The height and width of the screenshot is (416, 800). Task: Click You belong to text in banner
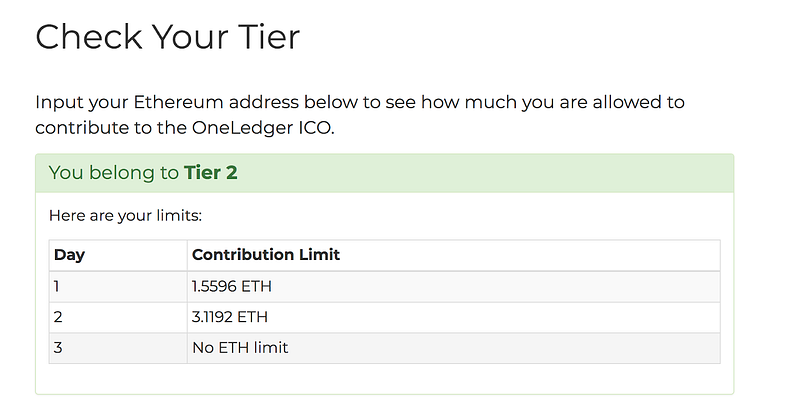point(114,173)
